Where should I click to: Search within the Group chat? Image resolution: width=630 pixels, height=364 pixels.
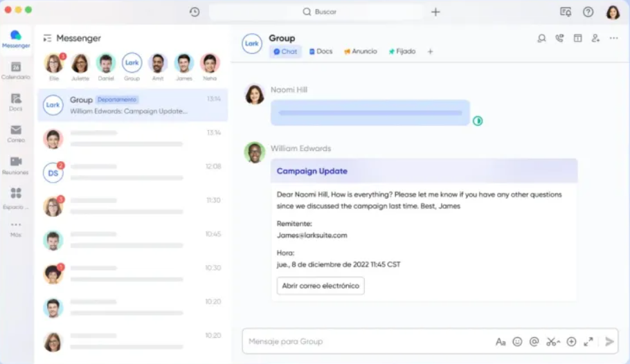click(541, 38)
